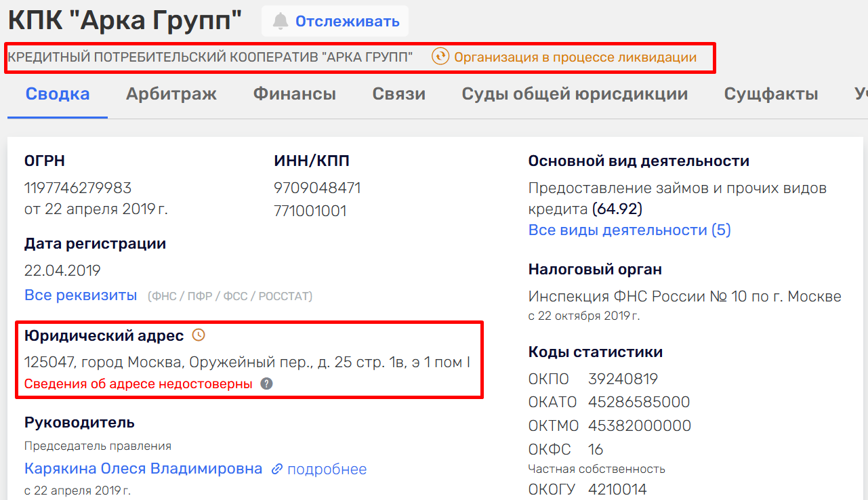Click the activity code (64.92)
This screenshot has height=500, width=868.
pos(617,209)
